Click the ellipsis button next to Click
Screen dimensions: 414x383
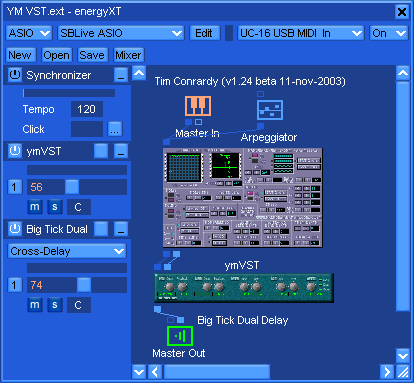coord(115,129)
